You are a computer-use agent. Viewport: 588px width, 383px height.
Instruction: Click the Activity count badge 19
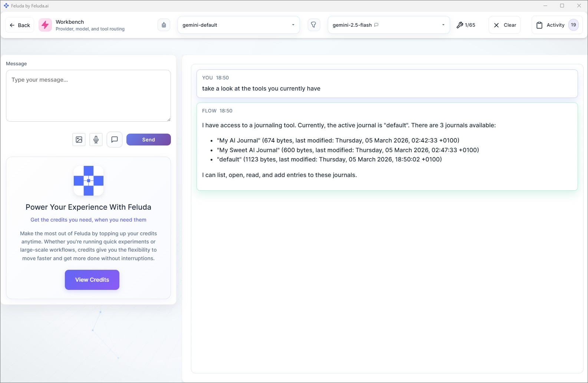coord(574,25)
